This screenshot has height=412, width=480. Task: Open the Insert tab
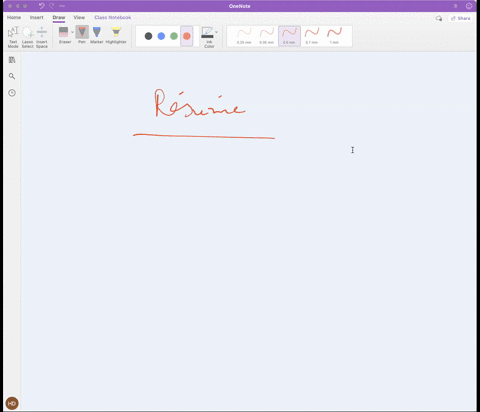click(37, 17)
